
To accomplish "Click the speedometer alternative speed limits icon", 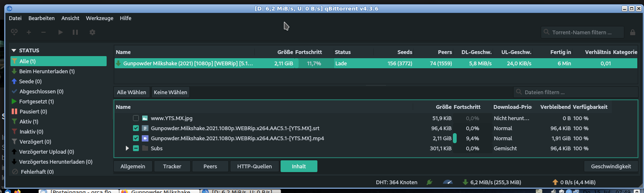I will pyautogui.click(x=448, y=182).
